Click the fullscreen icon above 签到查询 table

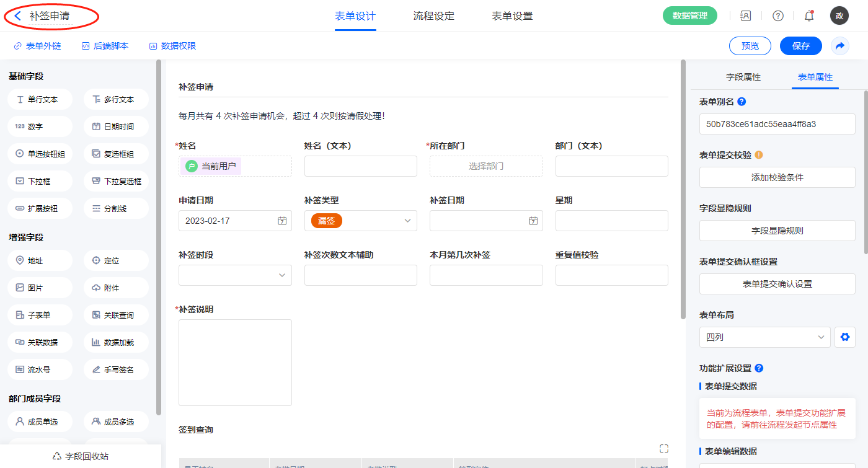664,449
